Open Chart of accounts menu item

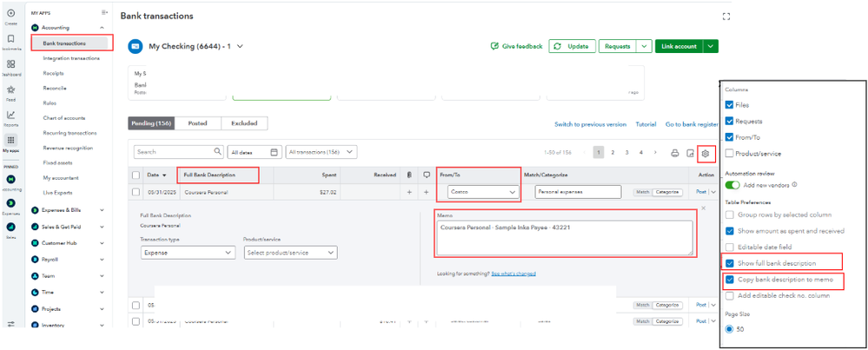coord(64,118)
